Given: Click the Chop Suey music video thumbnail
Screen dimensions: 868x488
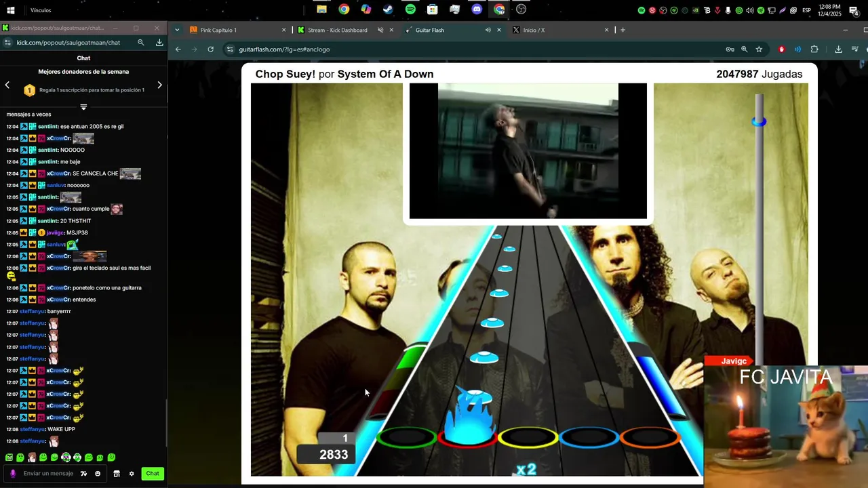Looking at the screenshot, I should (x=528, y=151).
